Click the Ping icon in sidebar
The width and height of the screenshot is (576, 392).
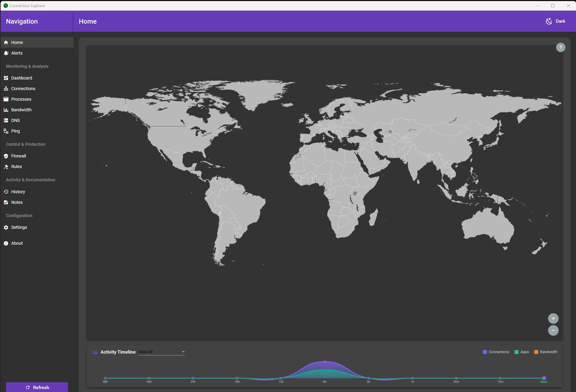[x=6, y=131]
